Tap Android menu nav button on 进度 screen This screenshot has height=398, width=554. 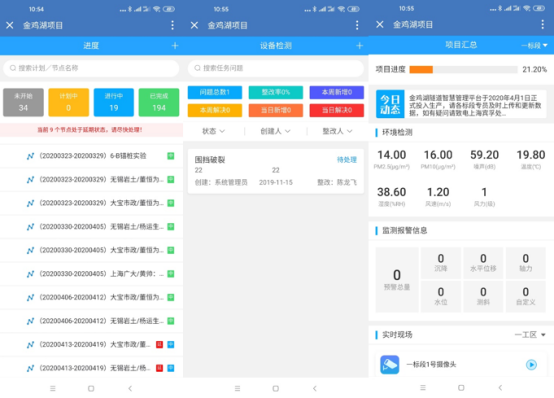tap(53, 388)
